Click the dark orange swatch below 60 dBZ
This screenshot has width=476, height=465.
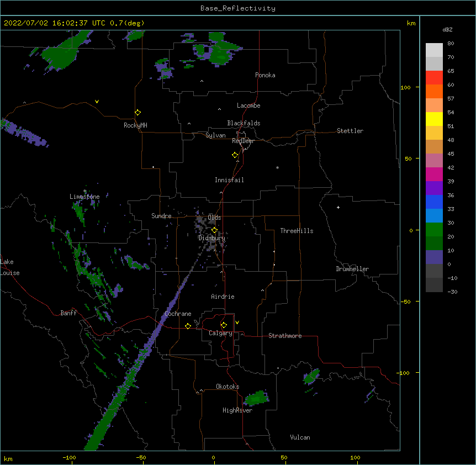tap(434, 91)
